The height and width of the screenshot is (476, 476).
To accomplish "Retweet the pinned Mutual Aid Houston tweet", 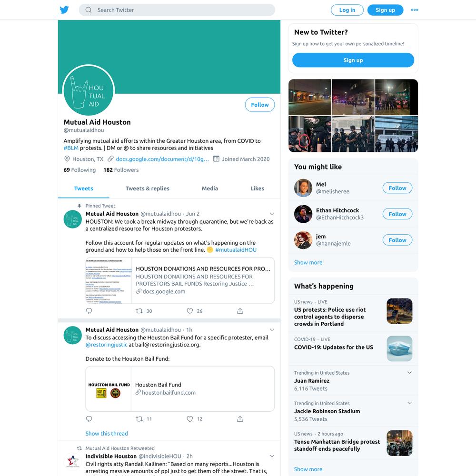I will coord(139,311).
